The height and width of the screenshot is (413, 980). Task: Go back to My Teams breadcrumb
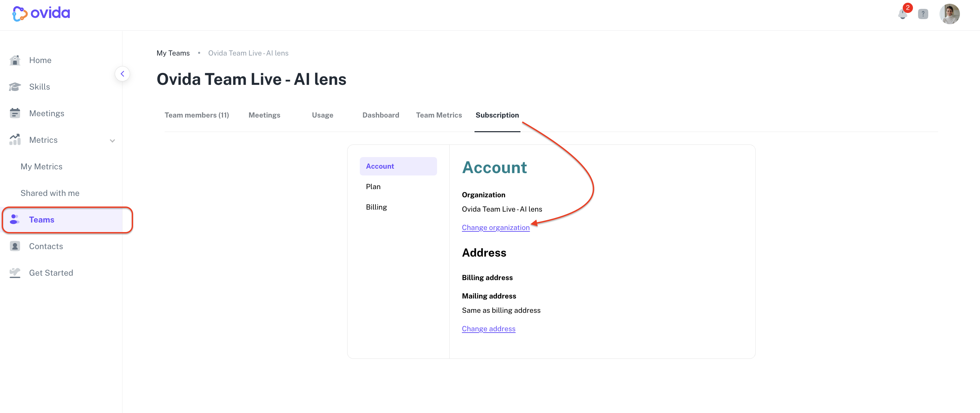[173, 53]
